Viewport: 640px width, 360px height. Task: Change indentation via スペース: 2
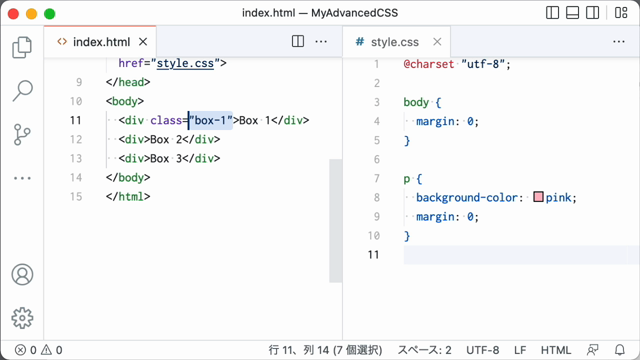coord(424,350)
